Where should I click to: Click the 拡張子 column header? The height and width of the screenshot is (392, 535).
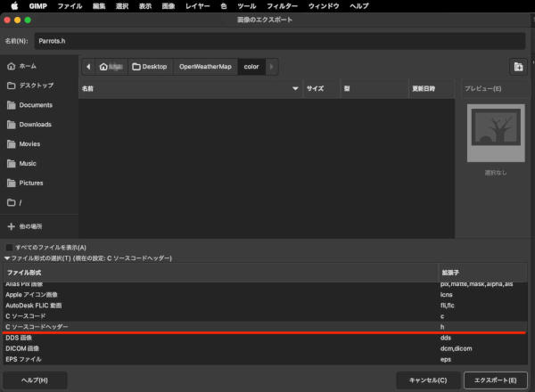(482, 273)
